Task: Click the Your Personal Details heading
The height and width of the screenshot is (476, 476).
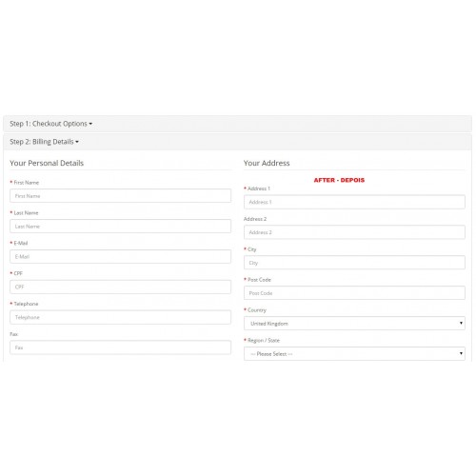Action: (x=47, y=163)
